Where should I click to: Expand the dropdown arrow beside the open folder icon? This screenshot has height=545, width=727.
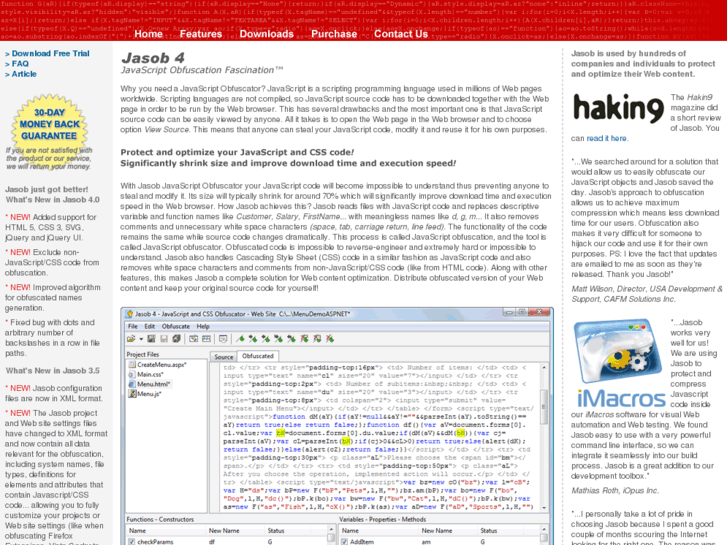tap(140, 339)
